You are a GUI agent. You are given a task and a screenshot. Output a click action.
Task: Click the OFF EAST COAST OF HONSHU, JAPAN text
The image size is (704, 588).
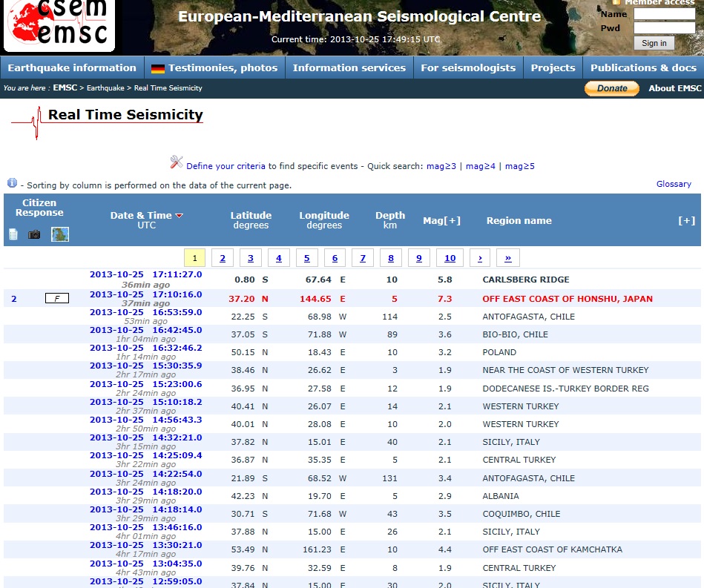pos(568,299)
